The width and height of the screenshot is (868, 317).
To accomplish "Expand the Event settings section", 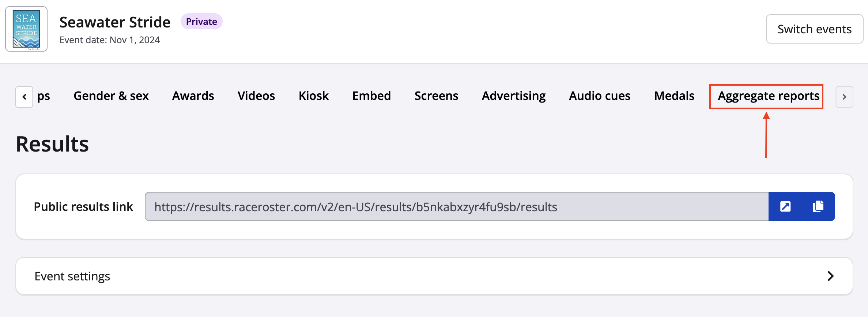I will click(x=434, y=276).
